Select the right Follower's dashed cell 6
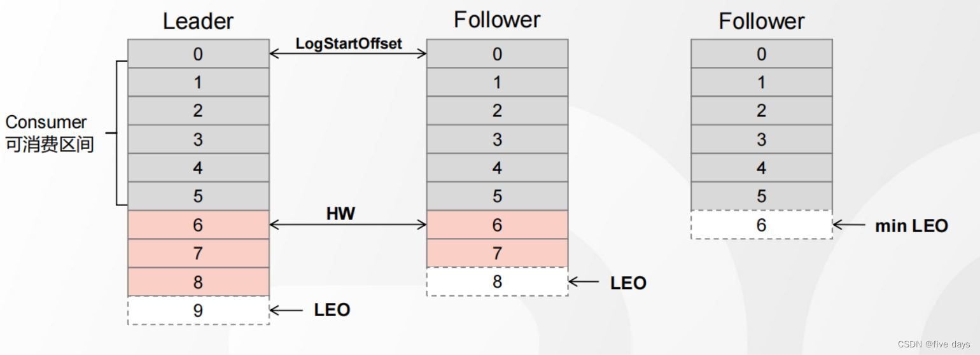 pos(762,225)
